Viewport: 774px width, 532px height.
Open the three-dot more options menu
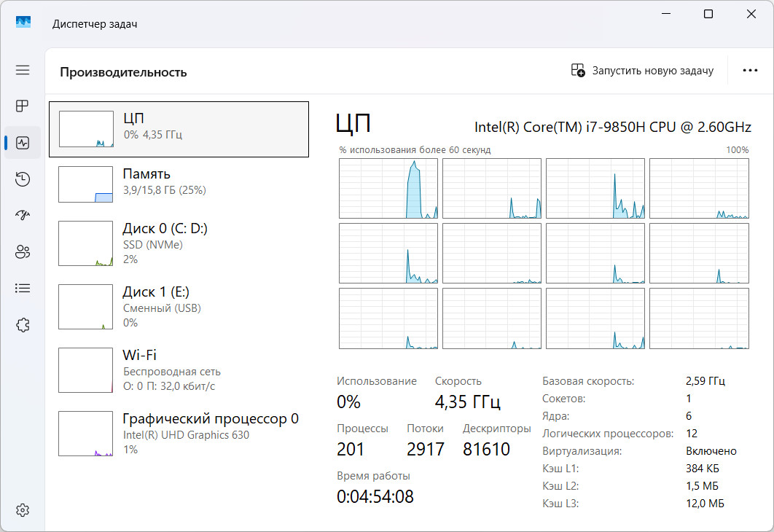[x=750, y=71]
